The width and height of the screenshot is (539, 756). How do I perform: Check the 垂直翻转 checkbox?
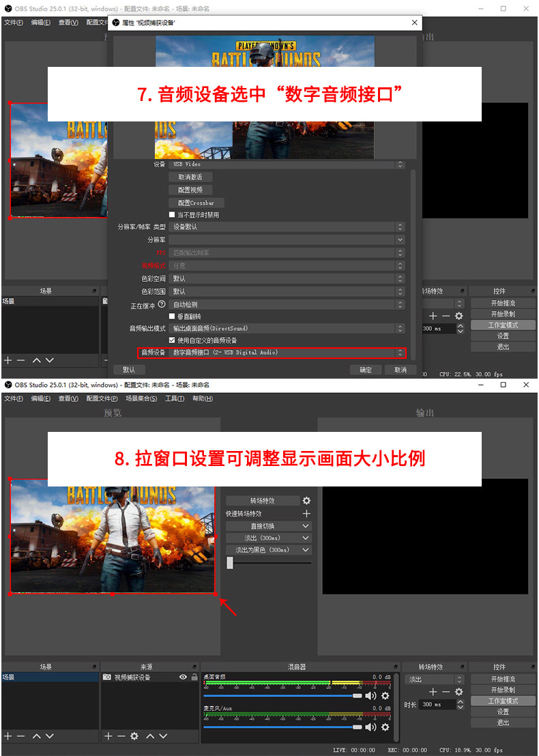point(172,317)
